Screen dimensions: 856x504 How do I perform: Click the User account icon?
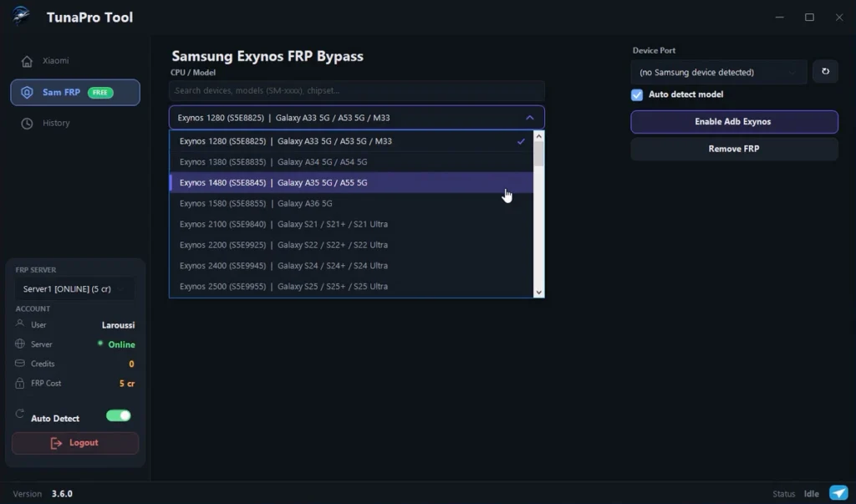click(20, 323)
